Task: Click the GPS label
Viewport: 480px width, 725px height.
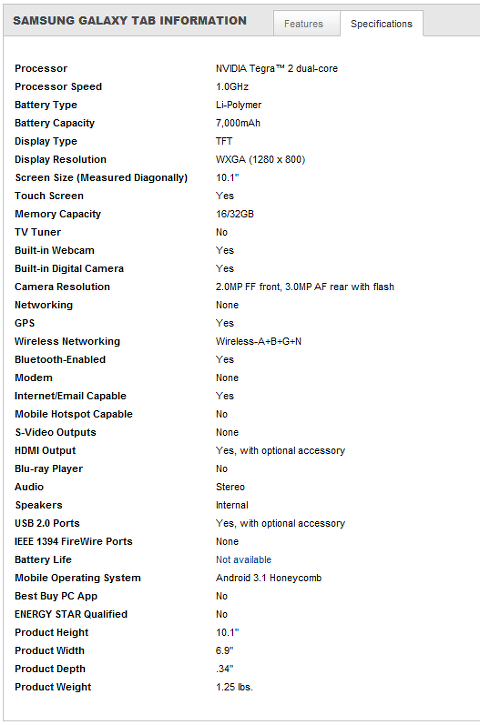Action: (x=25, y=323)
